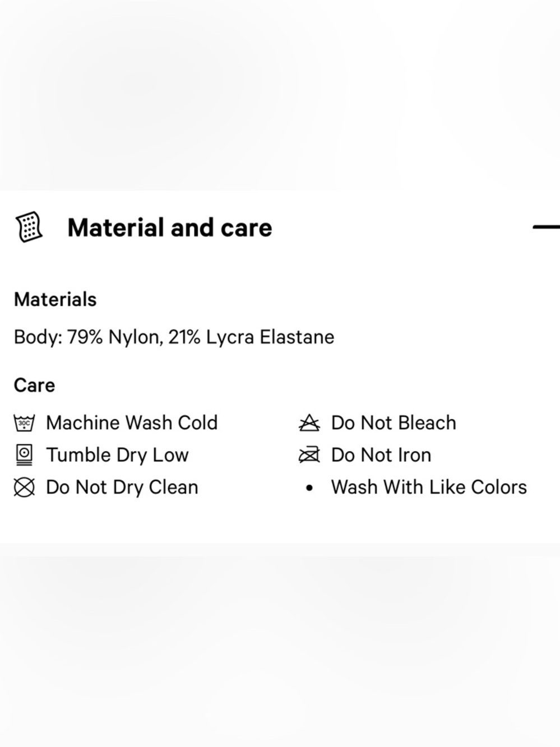560x747 pixels.
Task: Click the Do Not Bleach triangle icon
Action: click(309, 423)
